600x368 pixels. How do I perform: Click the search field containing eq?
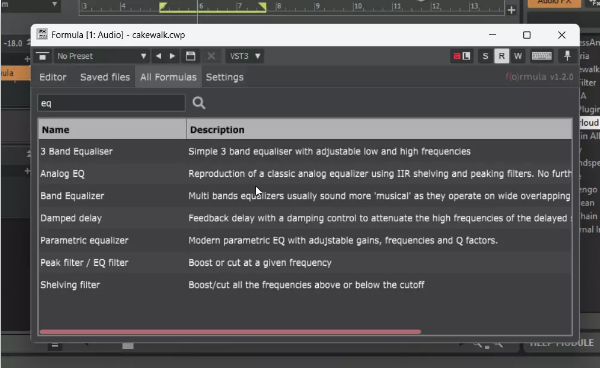coord(111,103)
